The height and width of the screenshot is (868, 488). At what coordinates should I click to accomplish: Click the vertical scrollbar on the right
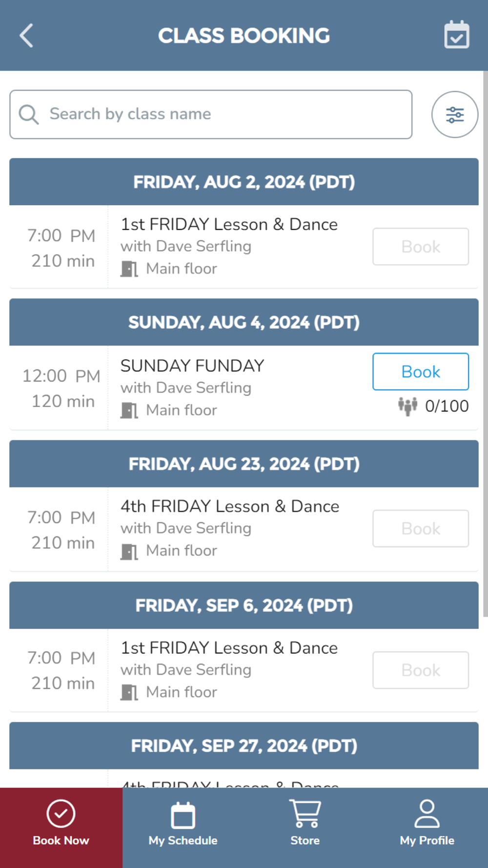[x=485, y=342]
